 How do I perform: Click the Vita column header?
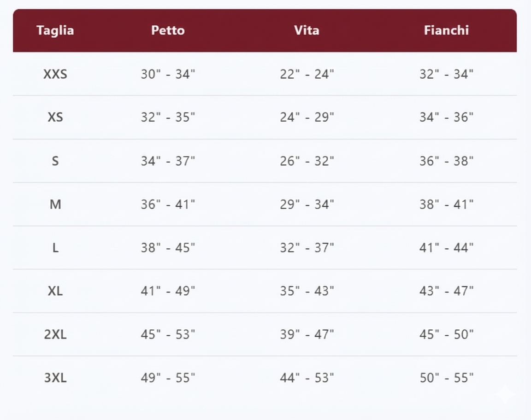click(x=307, y=30)
